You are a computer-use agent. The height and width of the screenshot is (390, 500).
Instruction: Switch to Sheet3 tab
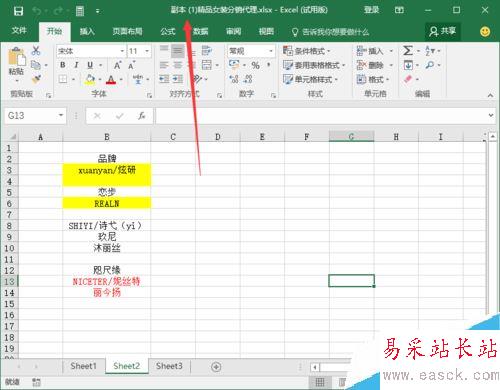[169, 366]
